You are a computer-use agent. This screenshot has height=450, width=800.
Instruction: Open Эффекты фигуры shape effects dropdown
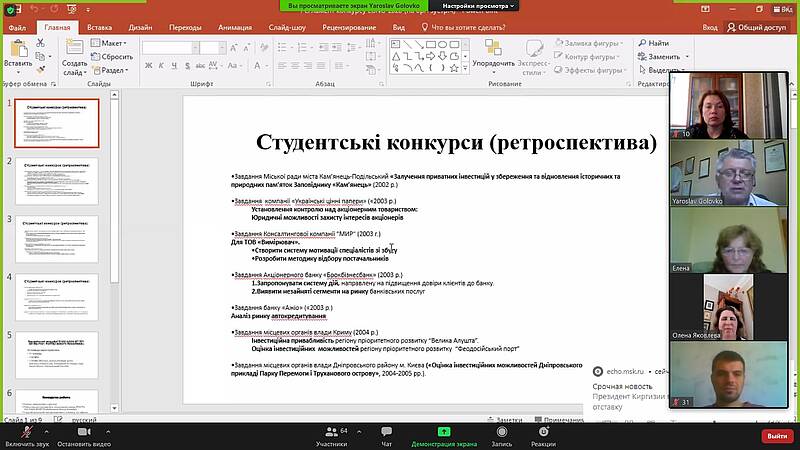[590, 70]
